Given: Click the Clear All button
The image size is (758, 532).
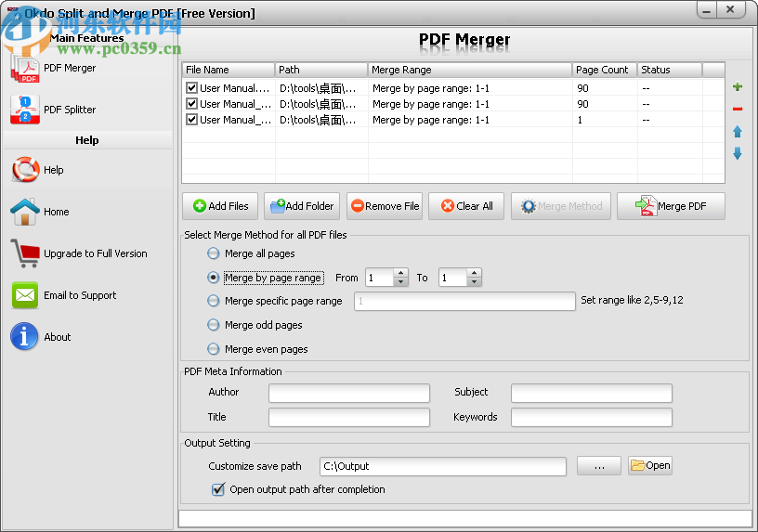Looking at the screenshot, I should click(466, 206).
